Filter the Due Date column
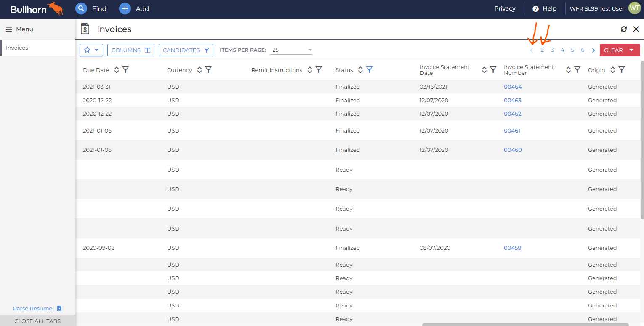The width and height of the screenshot is (644, 326). (x=125, y=70)
